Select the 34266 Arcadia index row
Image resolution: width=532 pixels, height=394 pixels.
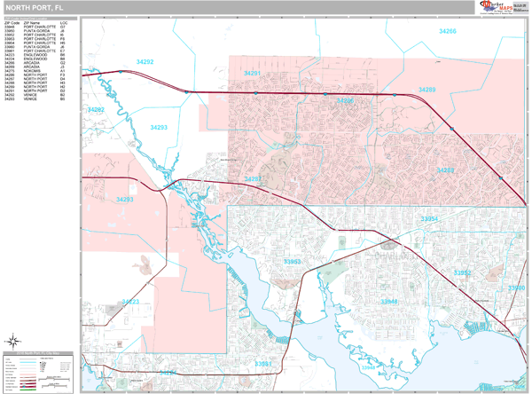(x=34, y=63)
